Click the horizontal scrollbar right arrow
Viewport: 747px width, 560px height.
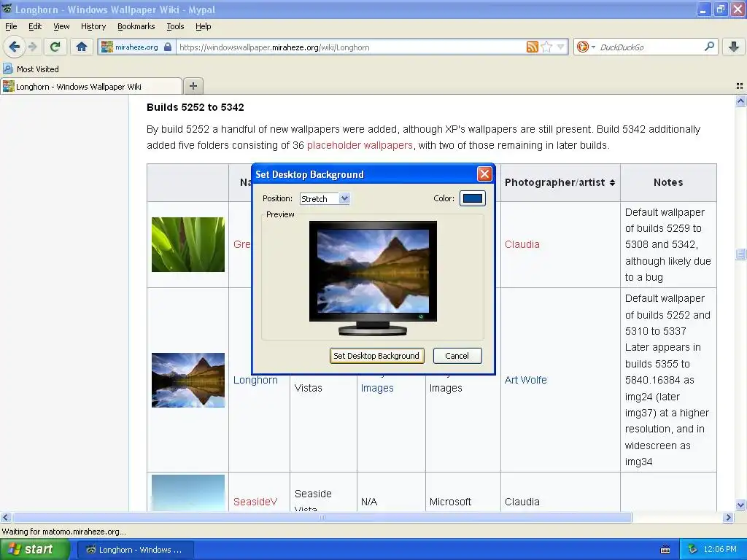click(728, 517)
